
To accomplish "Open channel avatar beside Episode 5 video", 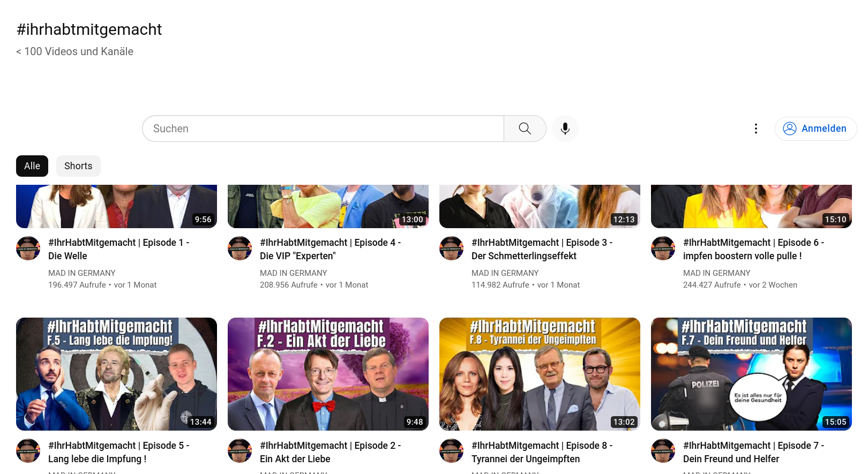I will [x=28, y=451].
